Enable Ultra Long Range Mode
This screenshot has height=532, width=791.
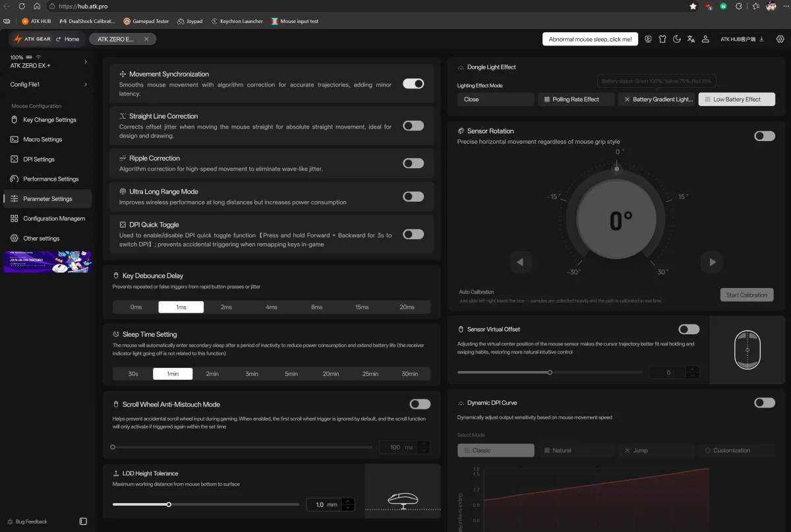pos(413,196)
